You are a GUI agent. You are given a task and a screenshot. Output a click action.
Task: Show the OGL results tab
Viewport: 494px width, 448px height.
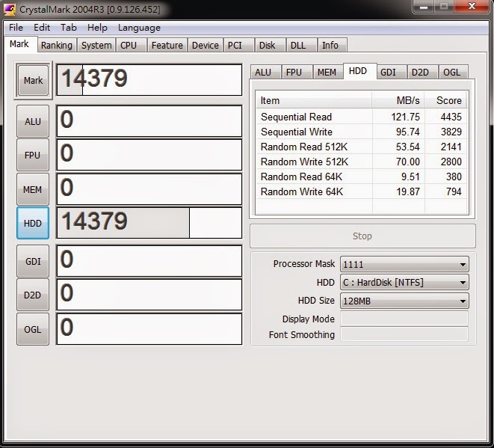point(452,73)
